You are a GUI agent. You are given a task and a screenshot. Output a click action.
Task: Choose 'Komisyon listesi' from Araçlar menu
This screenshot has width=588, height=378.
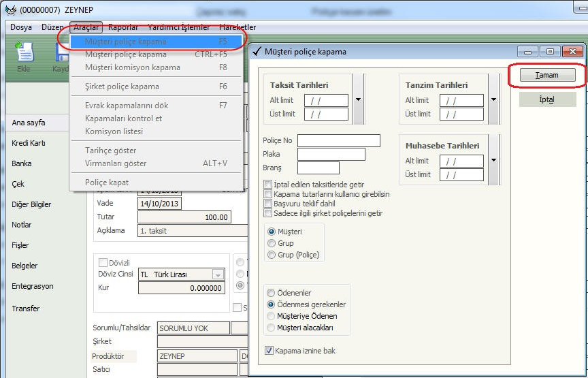[x=114, y=131]
